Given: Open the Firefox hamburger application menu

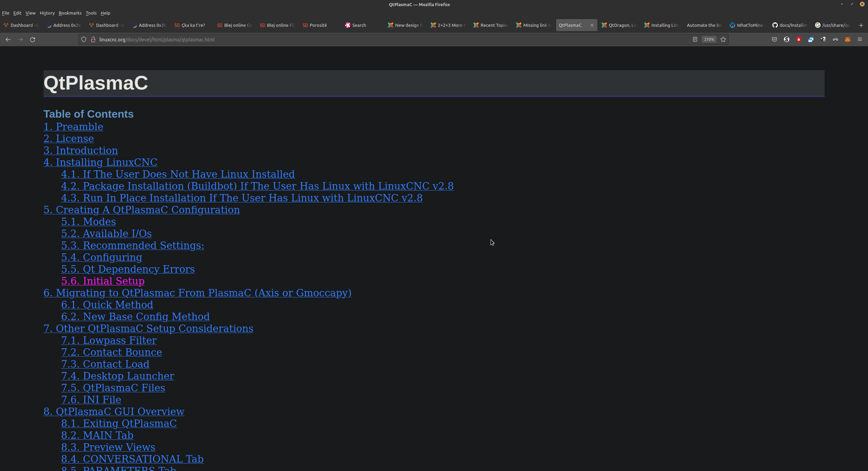Looking at the screenshot, I should point(860,39).
